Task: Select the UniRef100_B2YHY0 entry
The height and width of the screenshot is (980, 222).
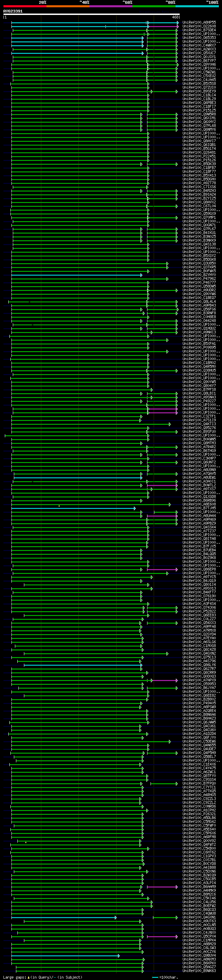Action: point(199,275)
